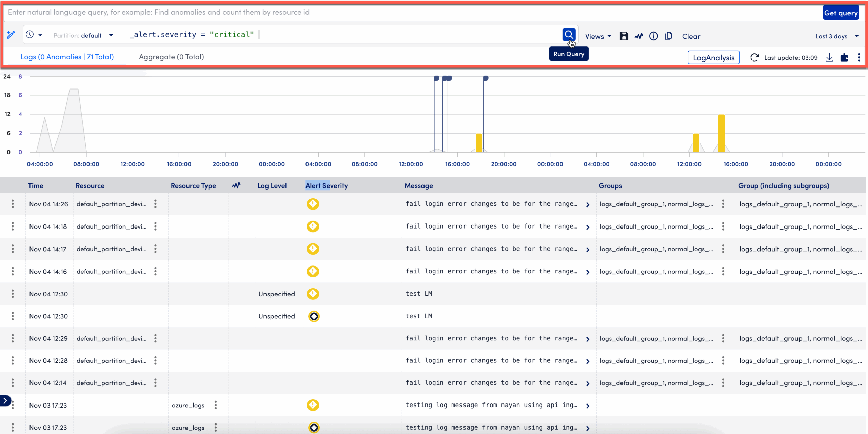The image size is (868, 434).
Task: Open the kebab menu for the Nov 04 14:18 row
Action: [x=13, y=226]
